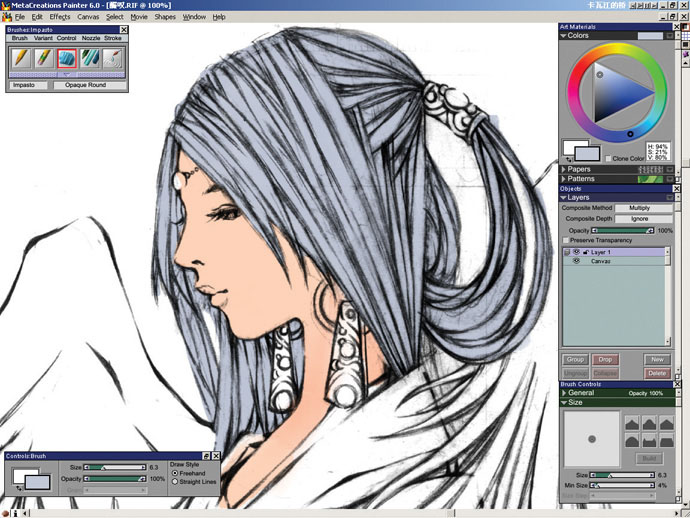The height and width of the screenshot is (518, 690).
Task: Expand the Patterns section
Action: pos(564,179)
